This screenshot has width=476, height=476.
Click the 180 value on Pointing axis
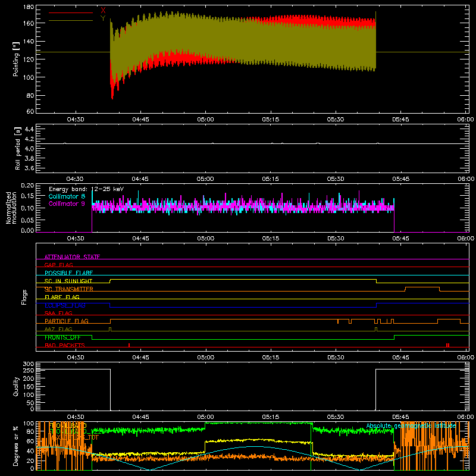click(x=29, y=7)
